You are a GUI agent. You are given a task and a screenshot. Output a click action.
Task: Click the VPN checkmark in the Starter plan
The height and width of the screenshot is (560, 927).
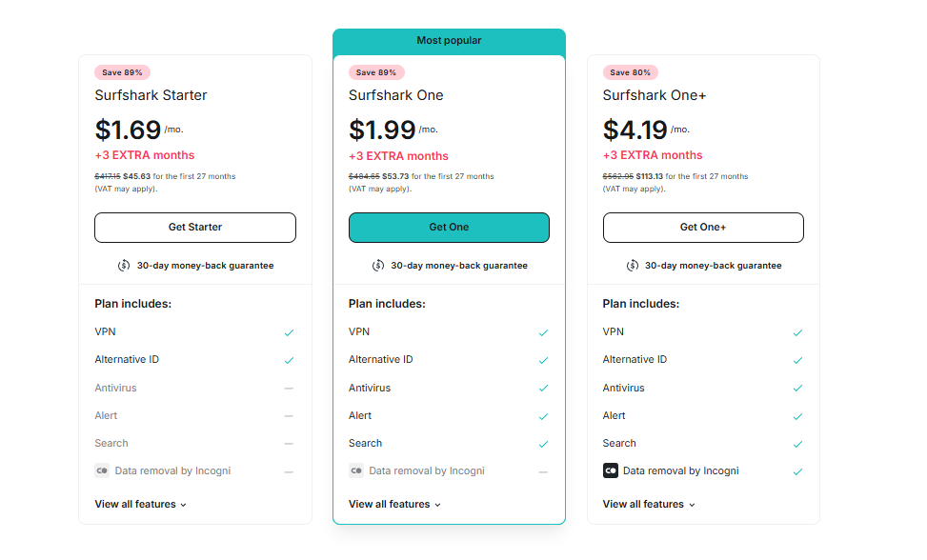(x=289, y=333)
